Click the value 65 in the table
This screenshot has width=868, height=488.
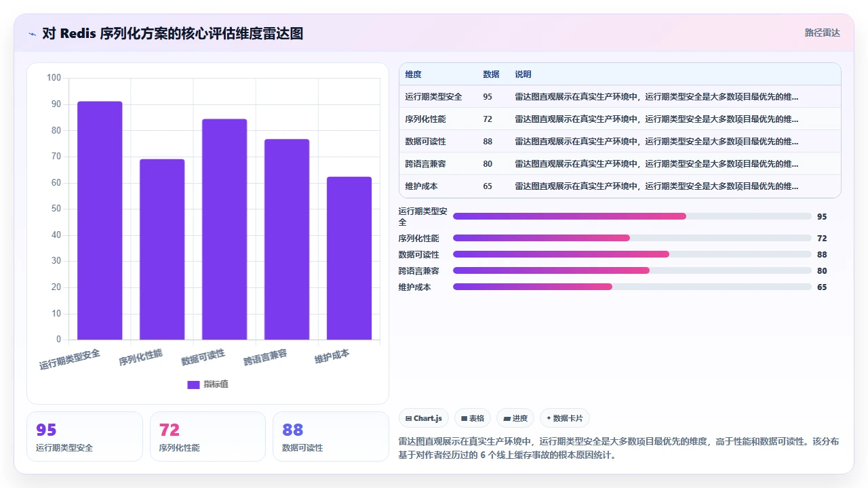pos(488,186)
